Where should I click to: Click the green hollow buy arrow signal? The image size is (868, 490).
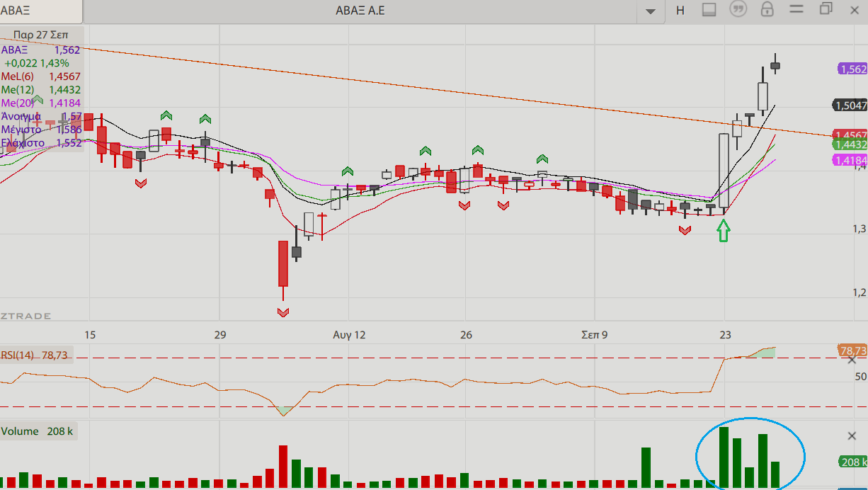coord(723,230)
